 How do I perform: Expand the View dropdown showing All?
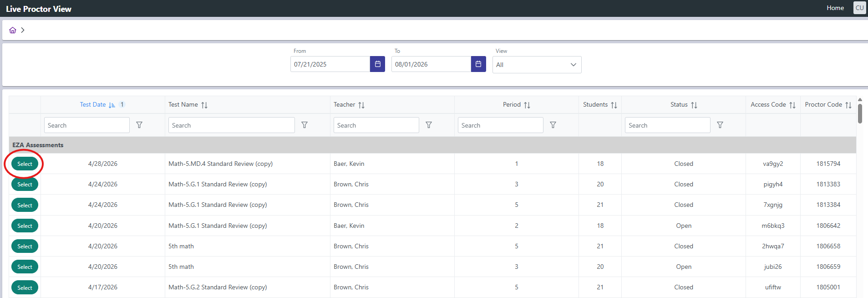tap(537, 65)
